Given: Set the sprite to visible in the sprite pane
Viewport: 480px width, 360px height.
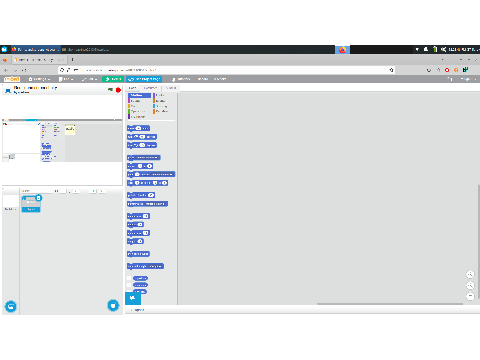Looking at the screenshot, I should point(93,191).
